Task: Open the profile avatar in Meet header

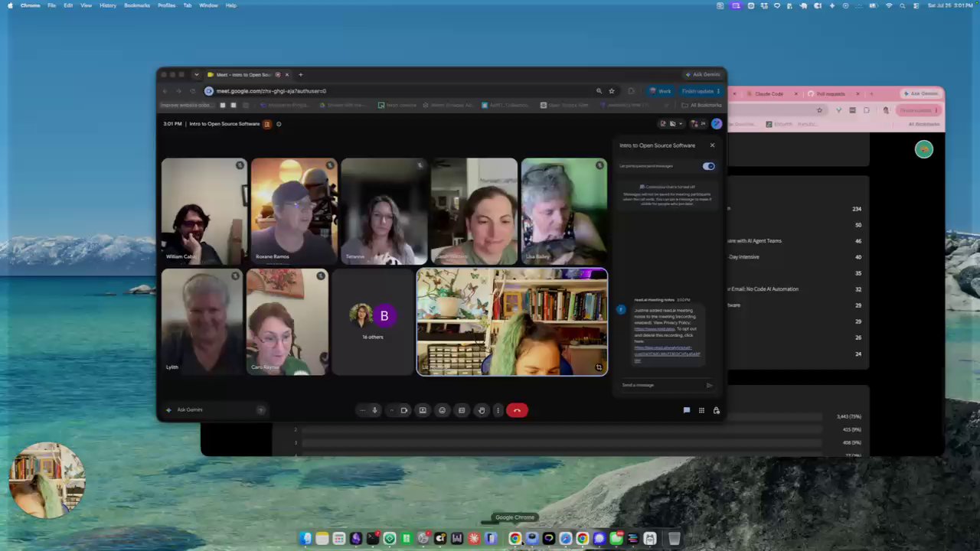Action: point(717,124)
